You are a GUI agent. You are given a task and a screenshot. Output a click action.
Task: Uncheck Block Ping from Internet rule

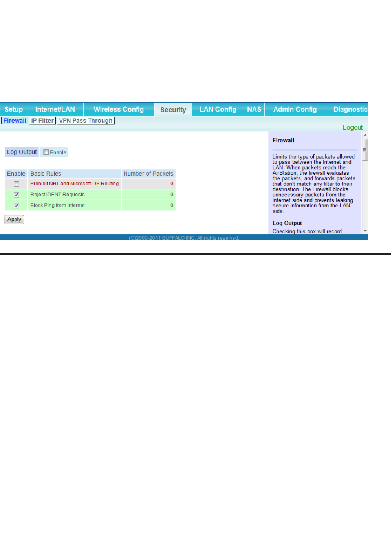click(16, 206)
